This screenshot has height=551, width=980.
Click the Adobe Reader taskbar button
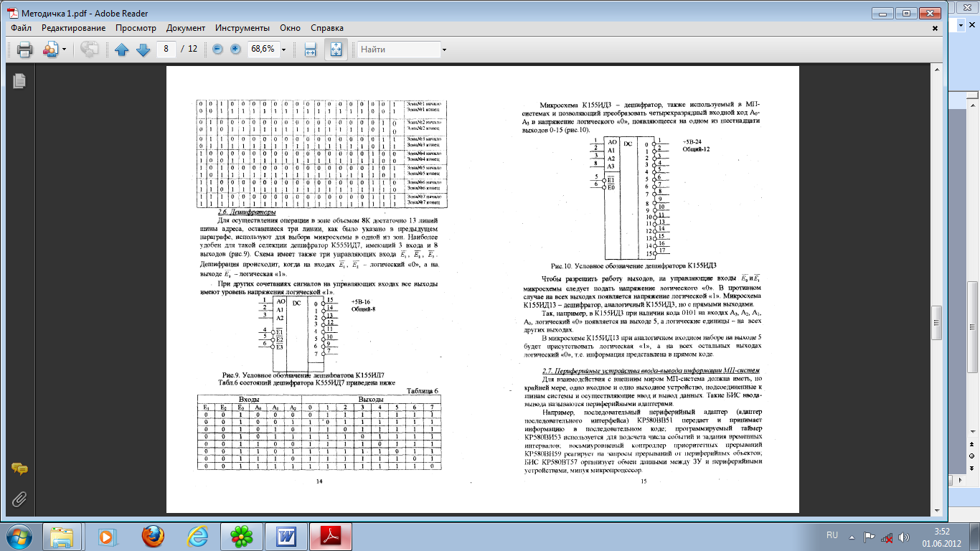(x=330, y=536)
